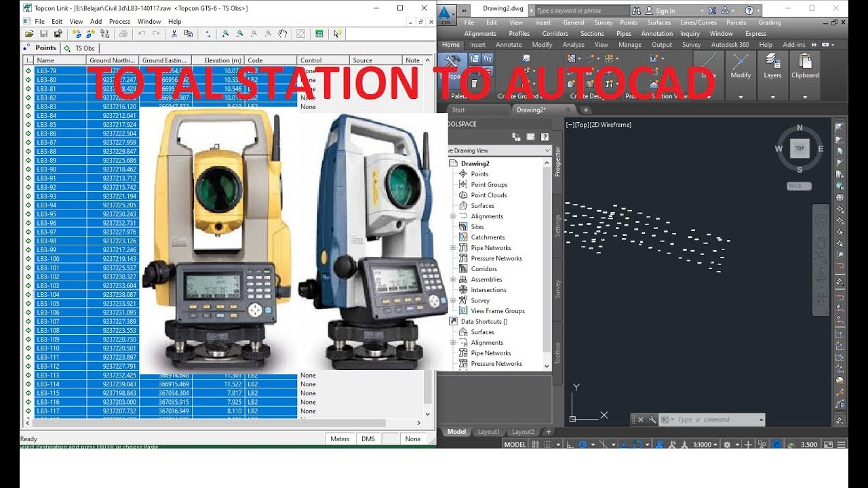Click Copy icon in Topcon Link toolbar
This screenshot has width=868, height=488.
pyautogui.click(x=189, y=33)
